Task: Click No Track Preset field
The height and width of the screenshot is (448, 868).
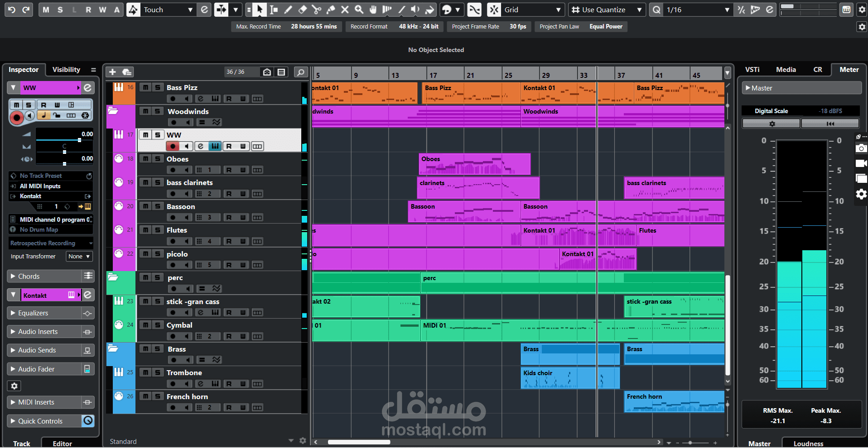Action: click(51, 176)
